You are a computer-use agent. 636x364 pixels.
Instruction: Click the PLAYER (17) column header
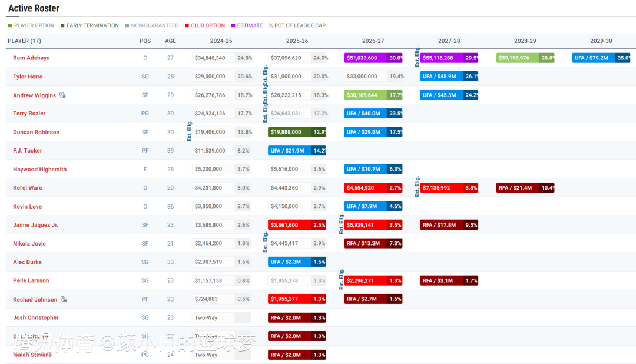click(24, 41)
